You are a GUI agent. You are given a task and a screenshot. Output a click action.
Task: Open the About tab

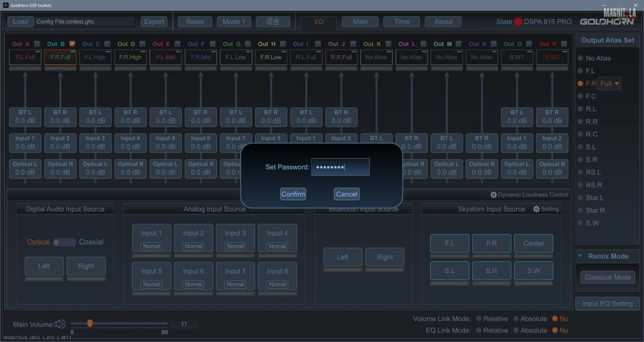pyautogui.click(x=443, y=22)
